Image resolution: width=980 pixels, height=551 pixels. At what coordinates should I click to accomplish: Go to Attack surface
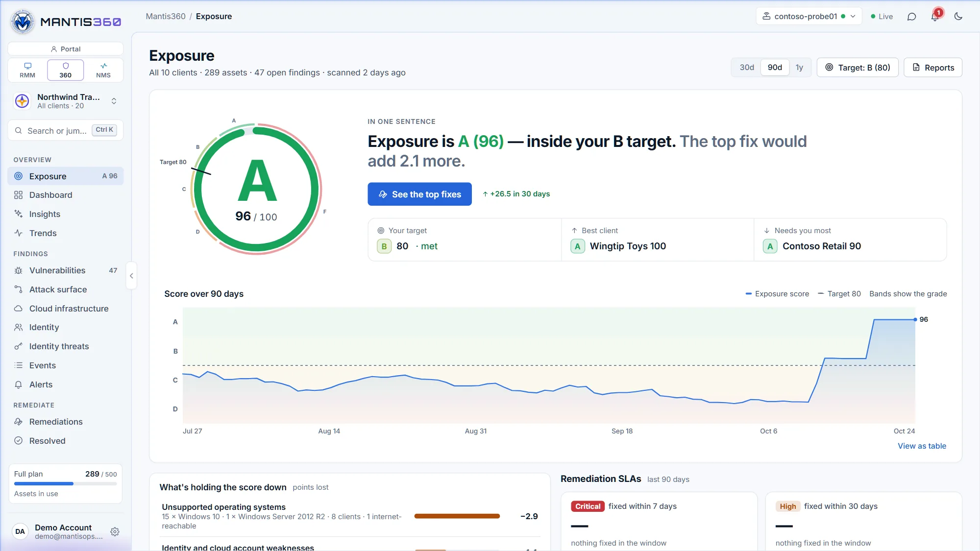pyautogui.click(x=66, y=289)
